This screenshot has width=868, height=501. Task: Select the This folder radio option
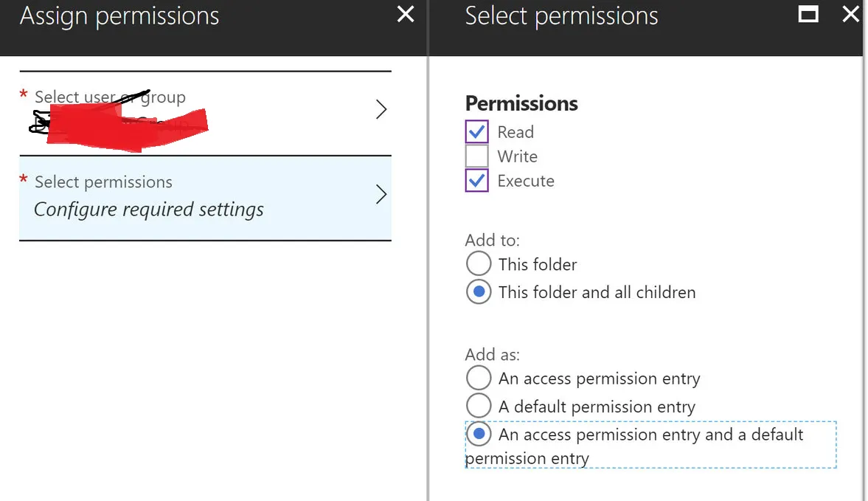pyautogui.click(x=479, y=264)
